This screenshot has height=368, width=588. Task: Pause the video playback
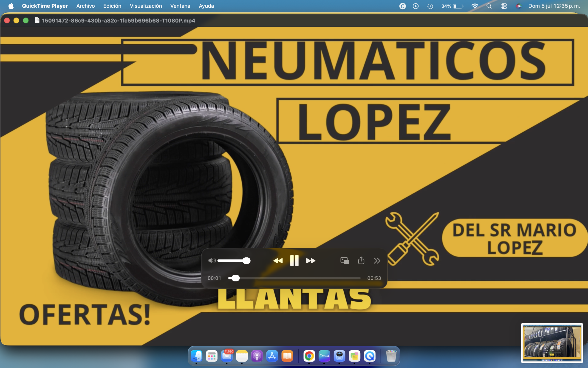tap(294, 261)
